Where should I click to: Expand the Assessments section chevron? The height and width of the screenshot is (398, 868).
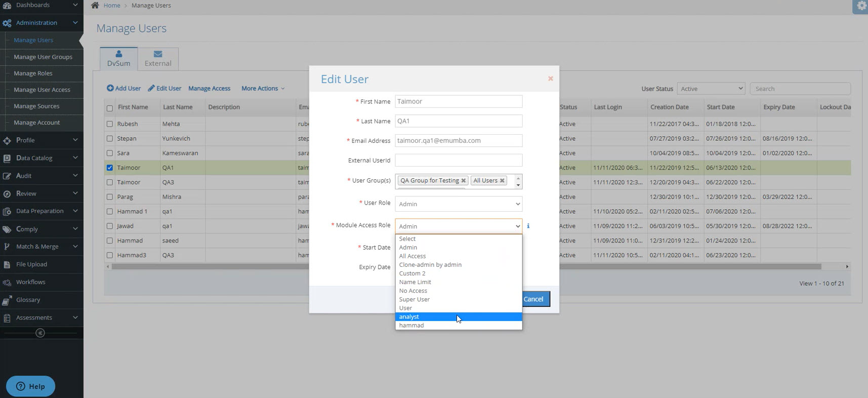(75, 317)
